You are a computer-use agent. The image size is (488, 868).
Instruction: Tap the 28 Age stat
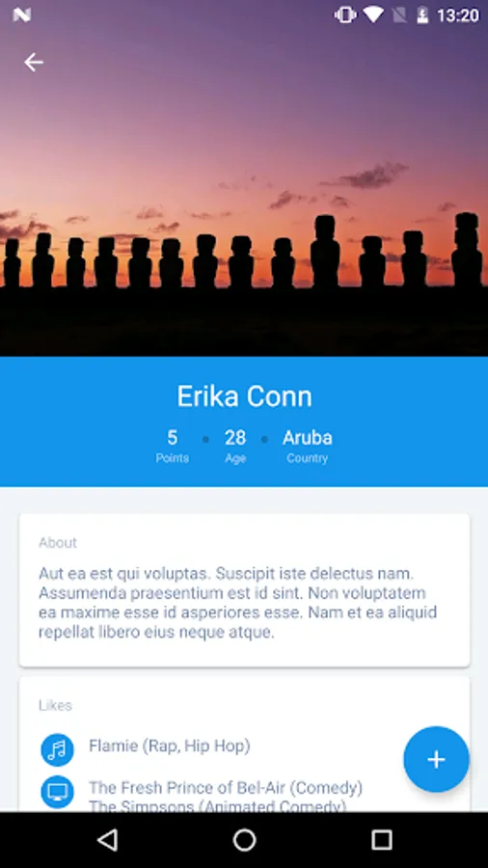point(235,447)
